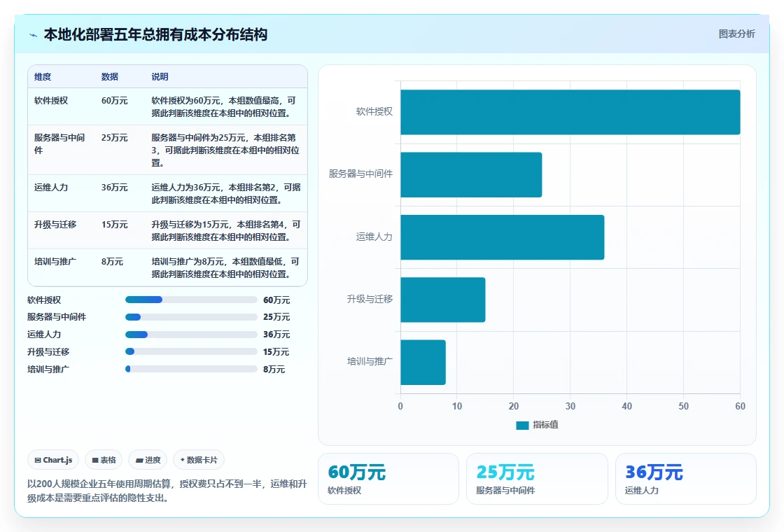This screenshot has width=784, height=532.
Task: Click the 36万元 table cell
Action: click(x=115, y=188)
